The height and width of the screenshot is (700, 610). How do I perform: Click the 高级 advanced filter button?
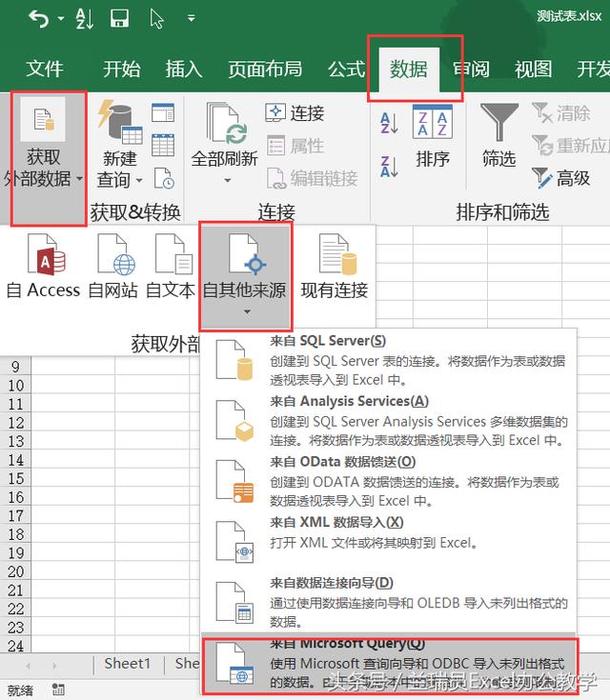coord(560,178)
